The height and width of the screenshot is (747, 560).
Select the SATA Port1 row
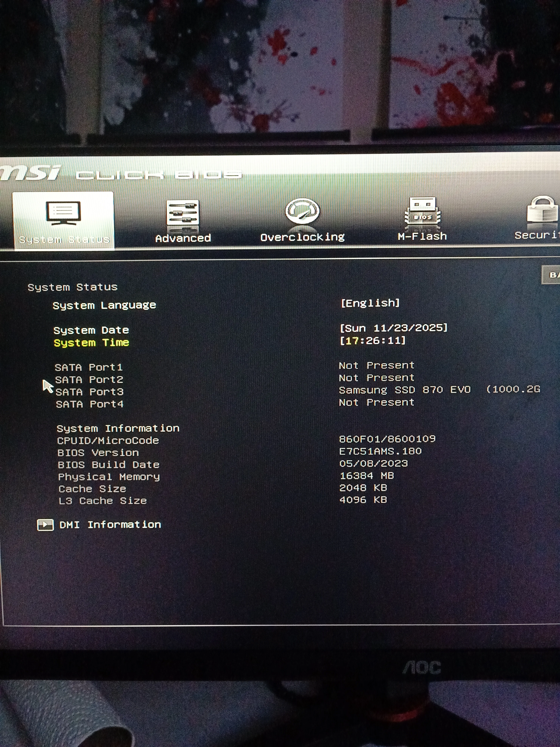tap(88, 367)
